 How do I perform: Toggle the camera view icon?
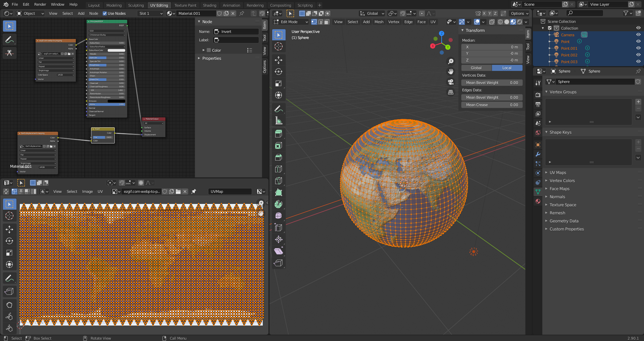pyautogui.click(x=451, y=82)
